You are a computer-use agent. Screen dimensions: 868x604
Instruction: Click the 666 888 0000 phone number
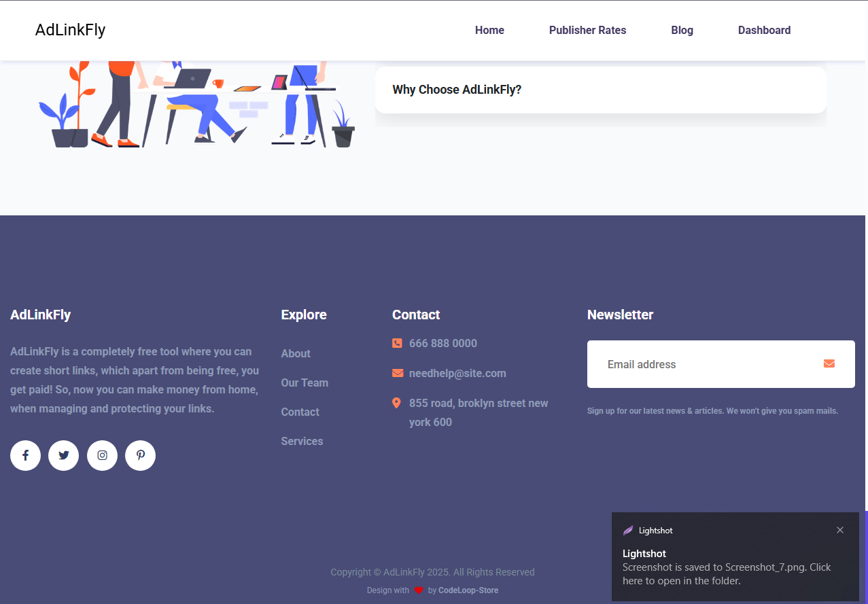point(443,343)
